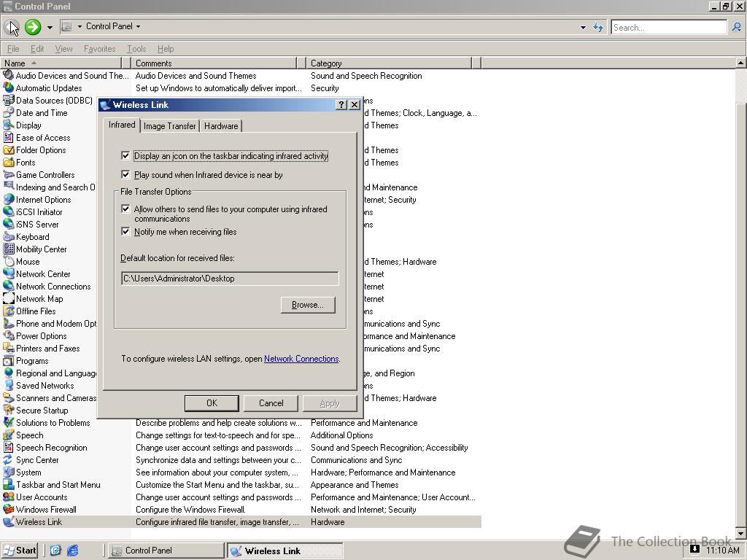Open the Favorites menu
The width and height of the screenshot is (747, 560).
click(99, 49)
